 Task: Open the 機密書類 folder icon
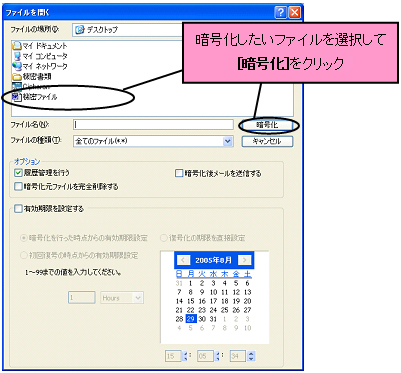point(17,76)
